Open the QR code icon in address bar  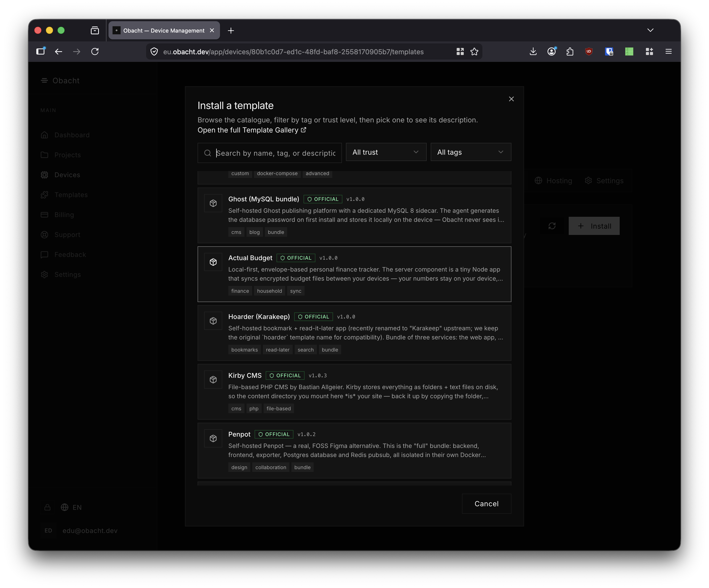pos(460,52)
